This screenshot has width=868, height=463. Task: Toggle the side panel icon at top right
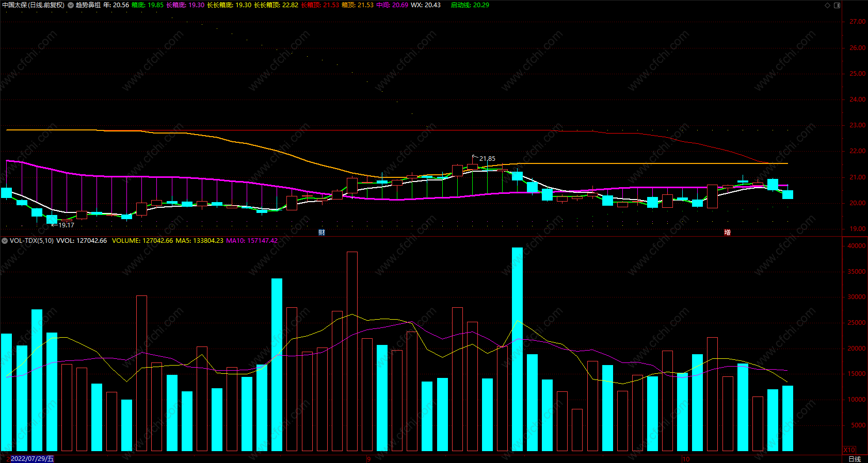[837, 5]
